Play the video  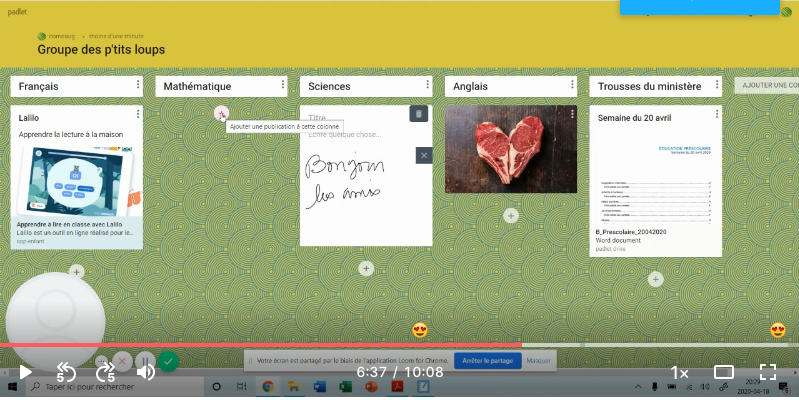click(x=24, y=372)
